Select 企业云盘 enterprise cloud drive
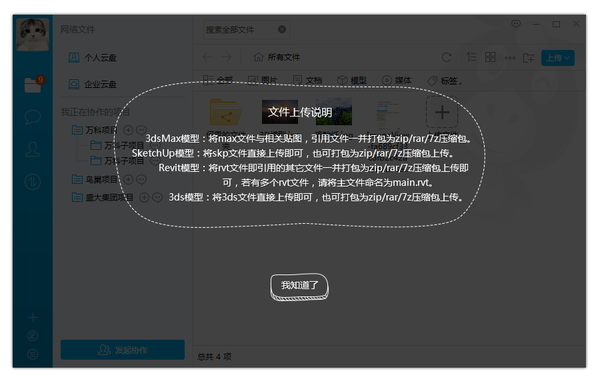The height and width of the screenshot is (381, 600). click(x=92, y=84)
